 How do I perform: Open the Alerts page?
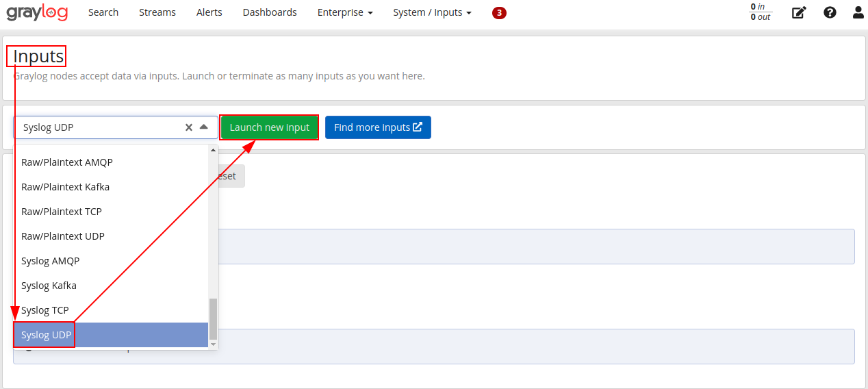[209, 12]
